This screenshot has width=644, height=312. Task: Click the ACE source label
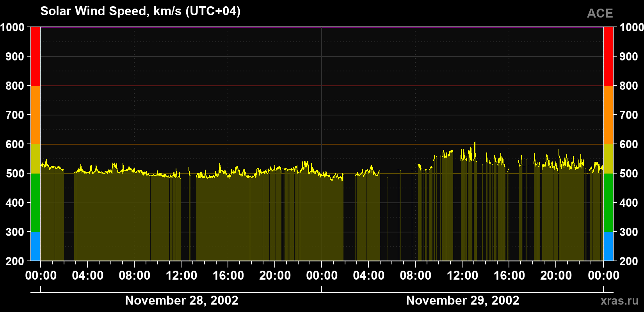tap(600, 14)
